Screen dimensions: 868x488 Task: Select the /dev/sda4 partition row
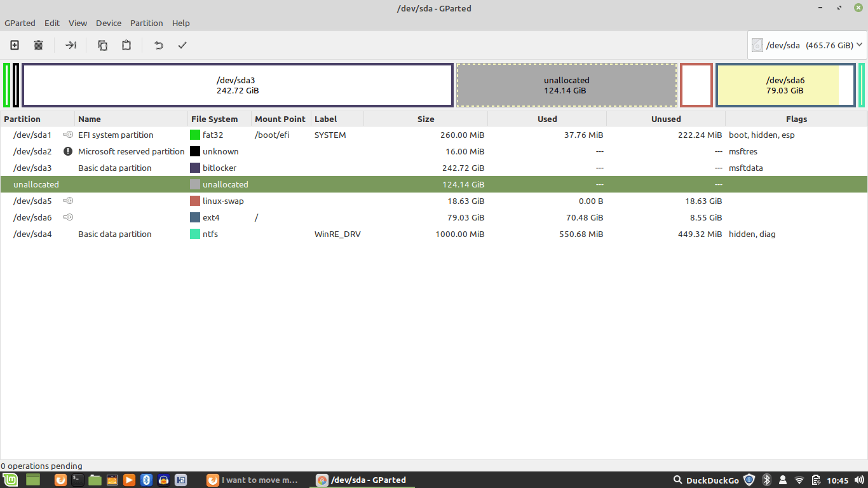[x=434, y=234]
